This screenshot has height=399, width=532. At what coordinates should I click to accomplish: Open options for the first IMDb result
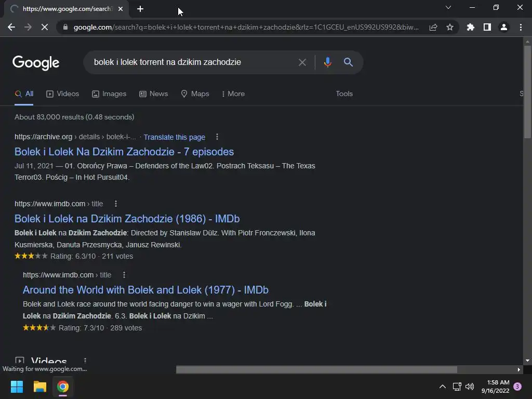[116, 204]
